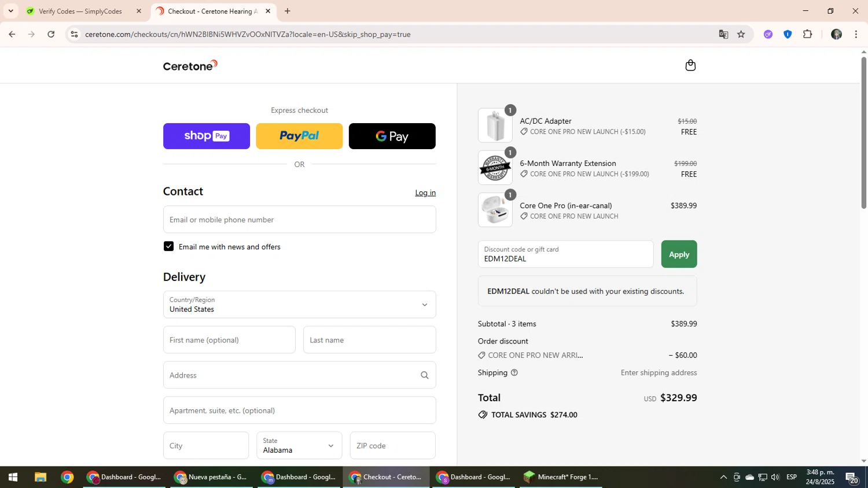
Task: Click the AC/DC Adapter product thumbnail
Action: click(495, 125)
